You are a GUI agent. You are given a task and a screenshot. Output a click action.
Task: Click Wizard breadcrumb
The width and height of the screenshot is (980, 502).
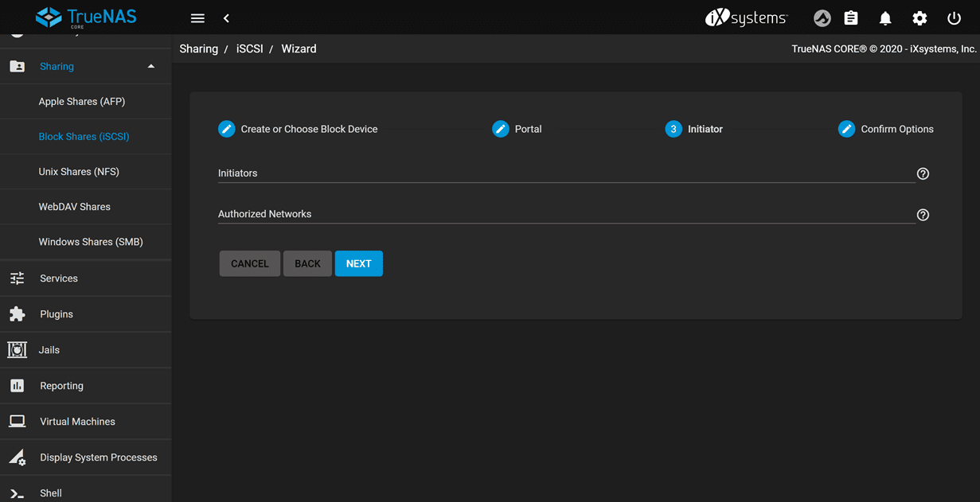299,49
